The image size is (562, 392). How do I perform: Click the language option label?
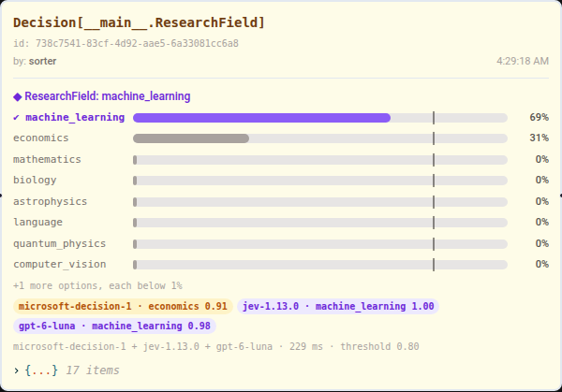pos(37,223)
